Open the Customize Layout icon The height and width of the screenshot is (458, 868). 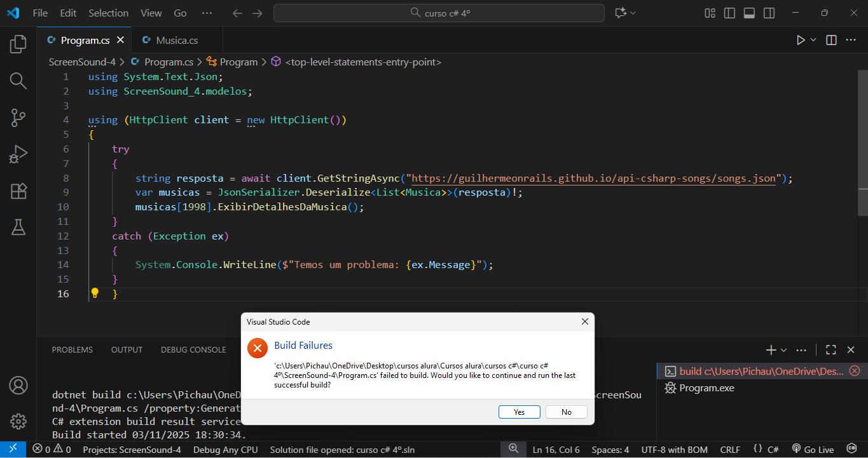(710, 13)
